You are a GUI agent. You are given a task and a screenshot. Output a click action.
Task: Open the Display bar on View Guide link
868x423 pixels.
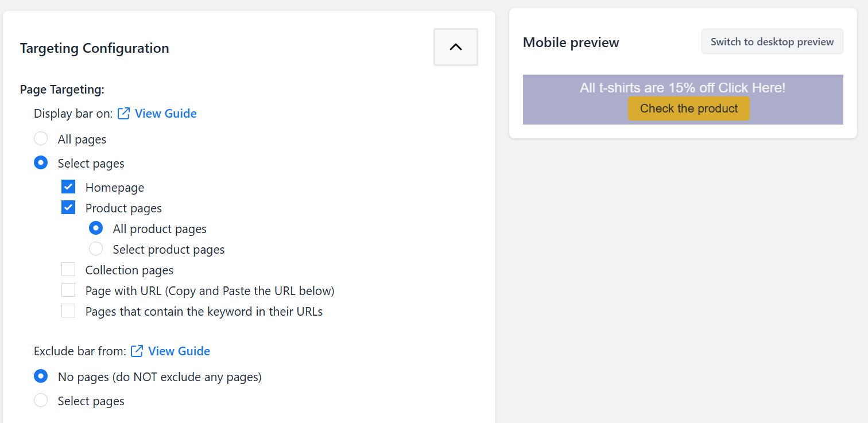(x=165, y=114)
